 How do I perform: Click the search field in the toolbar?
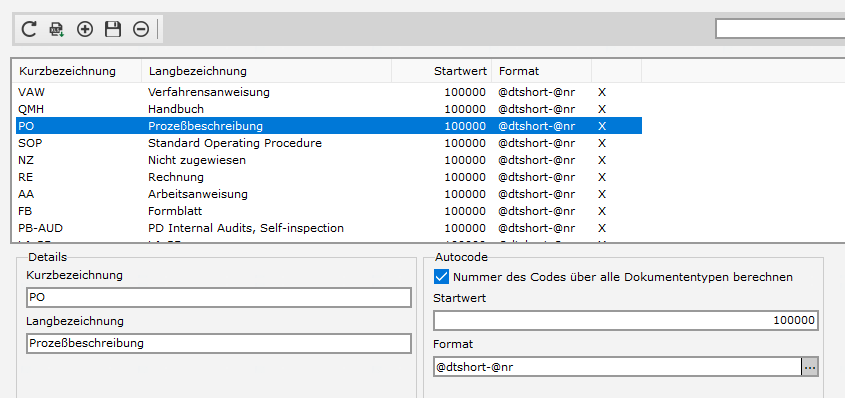pos(780,29)
